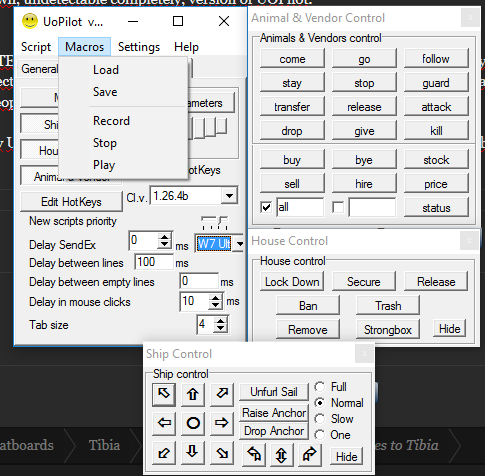The width and height of the screenshot is (485, 476).
Task: Turn ship around with up-down arrow
Action: [282, 455]
